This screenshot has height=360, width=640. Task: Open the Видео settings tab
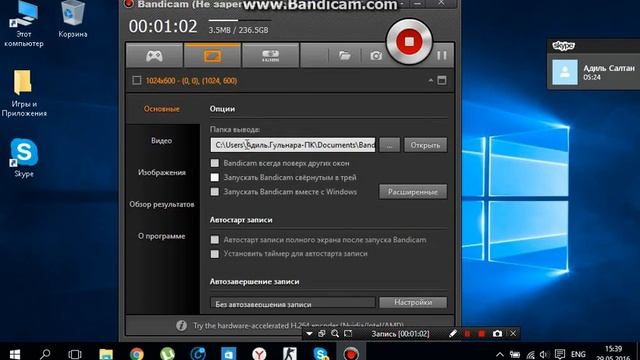[162, 140]
